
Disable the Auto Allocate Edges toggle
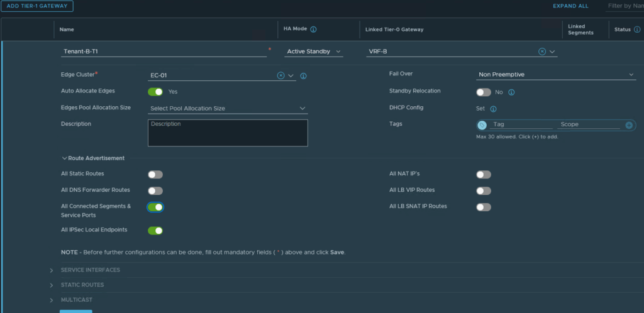click(x=155, y=92)
